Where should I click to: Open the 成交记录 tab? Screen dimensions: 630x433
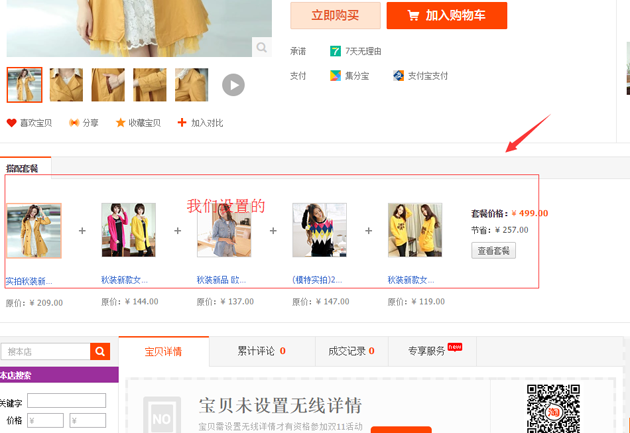(351, 351)
